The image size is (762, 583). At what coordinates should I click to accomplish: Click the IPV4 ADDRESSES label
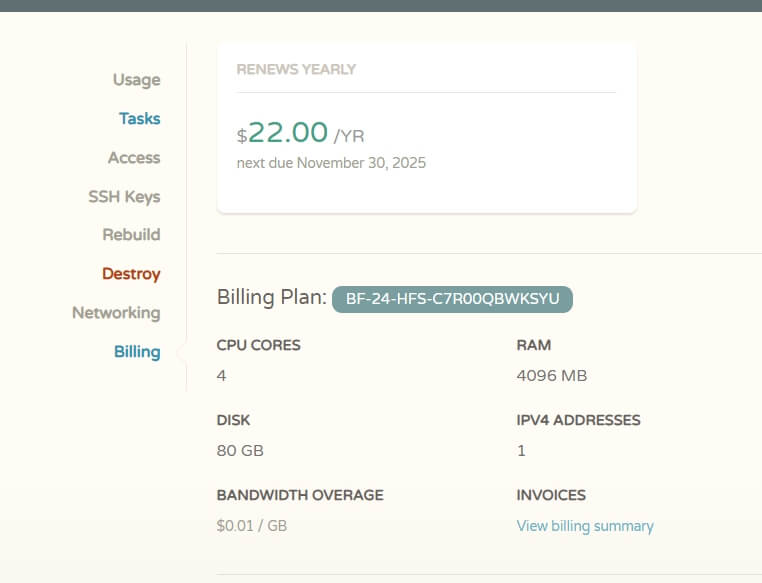(x=578, y=420)
